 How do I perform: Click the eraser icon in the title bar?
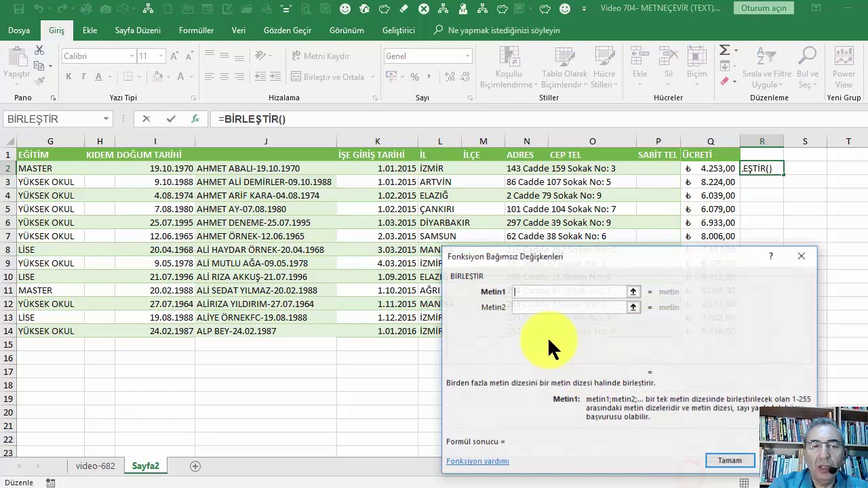pos(404,9)
